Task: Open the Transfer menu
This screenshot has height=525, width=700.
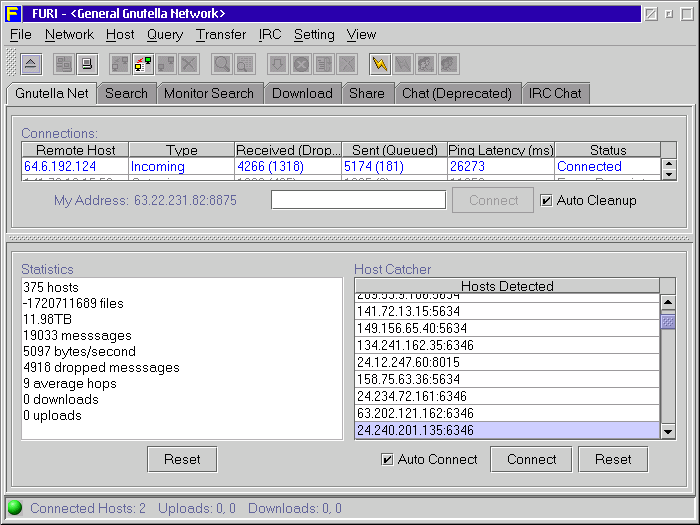Action: click(x=221, y=34)
